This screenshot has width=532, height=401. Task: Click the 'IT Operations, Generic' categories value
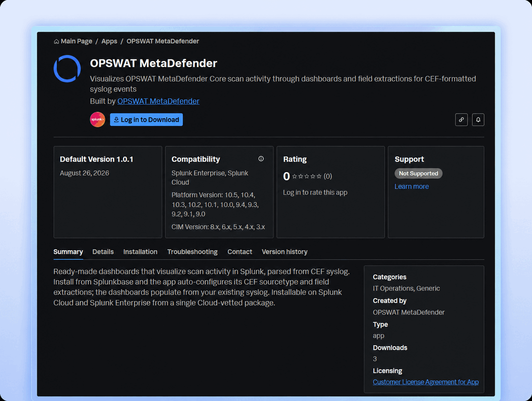pyautogui.click(x=406, y=288)
